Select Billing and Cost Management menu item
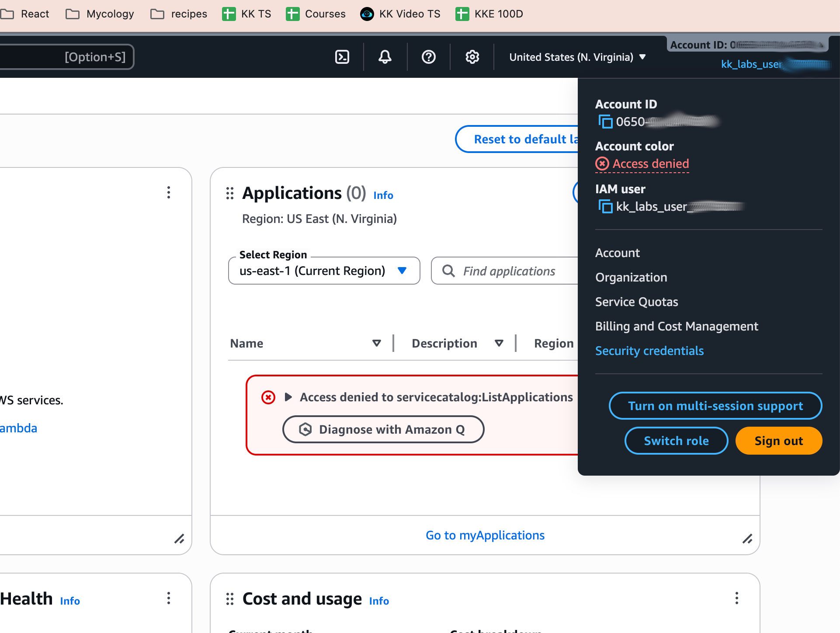 [x=677, y=326]
